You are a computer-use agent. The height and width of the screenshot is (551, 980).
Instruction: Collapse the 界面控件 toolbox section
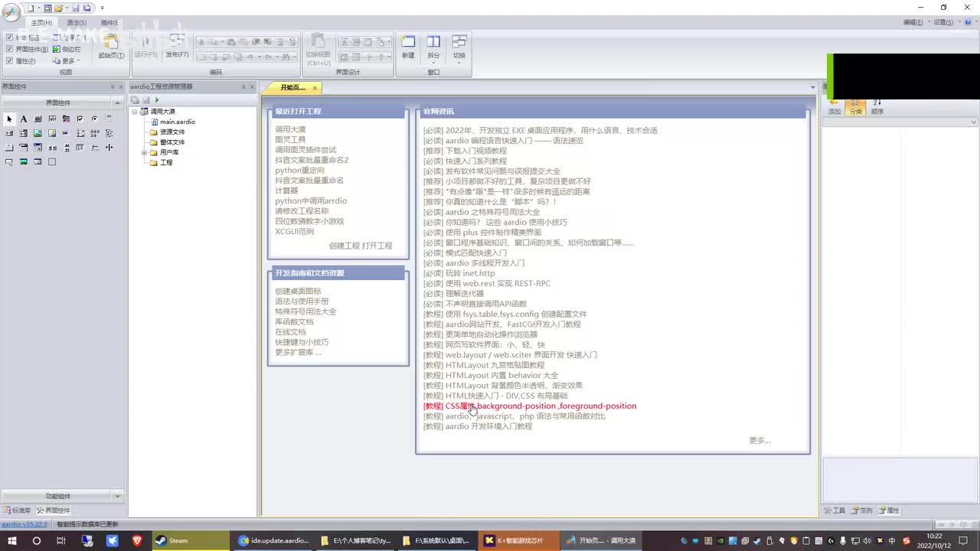pyautogui.click(x=117, y=103)
